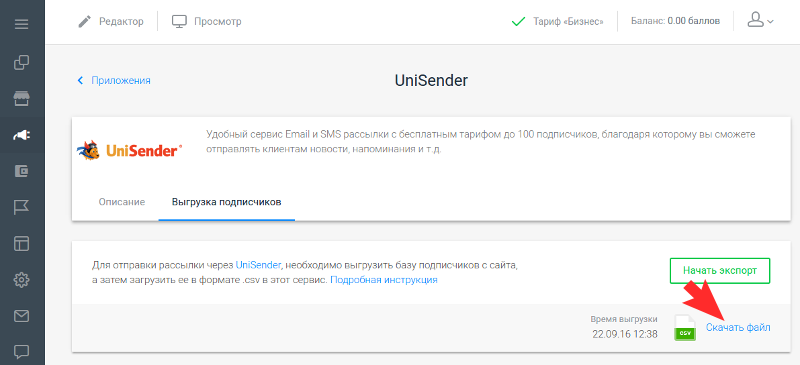The width and height of the screenshot is (800, 365).
Task: Open the chat bubble icon in sidebar
Action: 21,352
